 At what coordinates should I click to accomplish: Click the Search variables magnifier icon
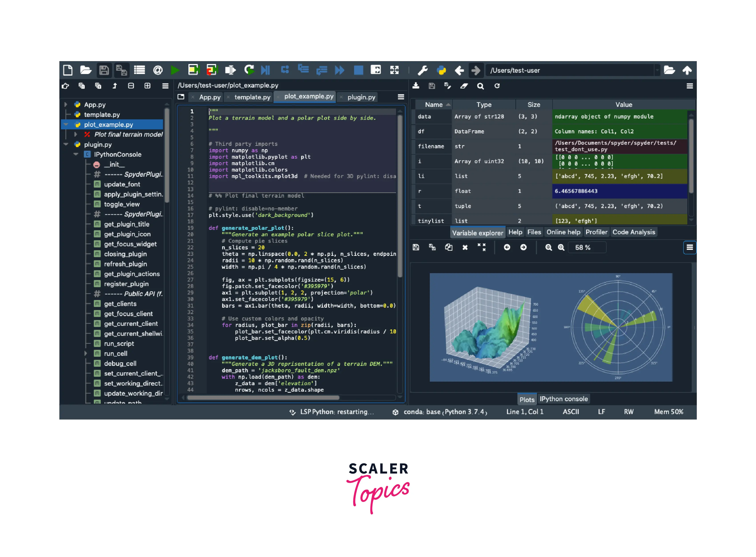pyautogui.click(x=480, y=86)
